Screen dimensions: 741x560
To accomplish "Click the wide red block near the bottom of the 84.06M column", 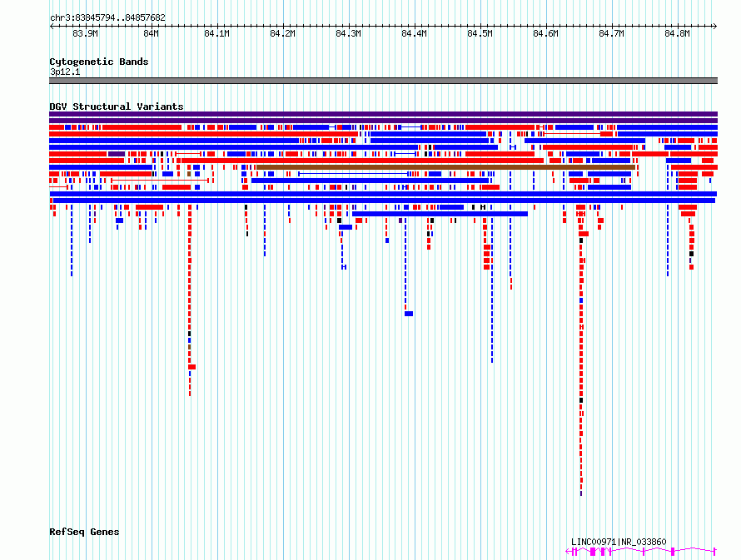I will 191,367.
